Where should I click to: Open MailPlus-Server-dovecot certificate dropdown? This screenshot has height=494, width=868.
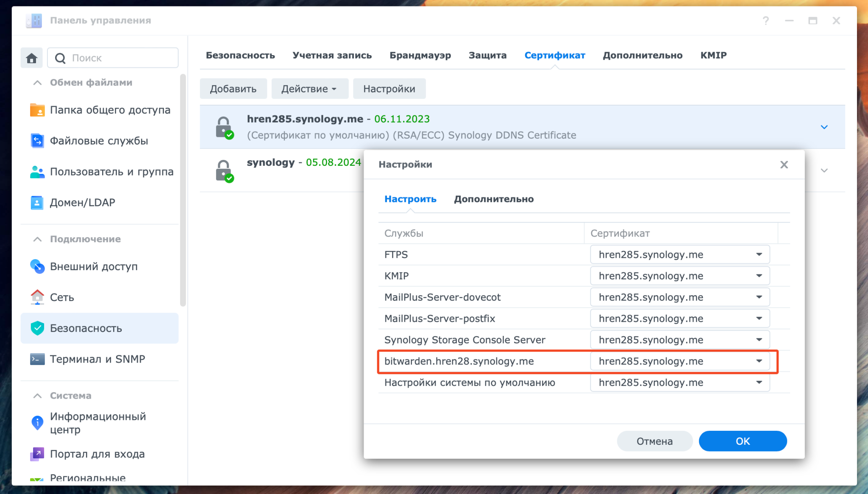coord(680,297)
